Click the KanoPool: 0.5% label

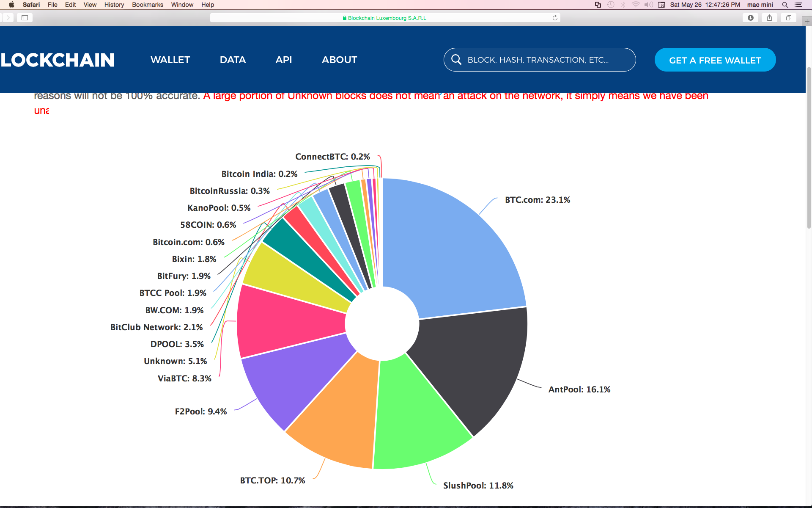tap(219, 208)
